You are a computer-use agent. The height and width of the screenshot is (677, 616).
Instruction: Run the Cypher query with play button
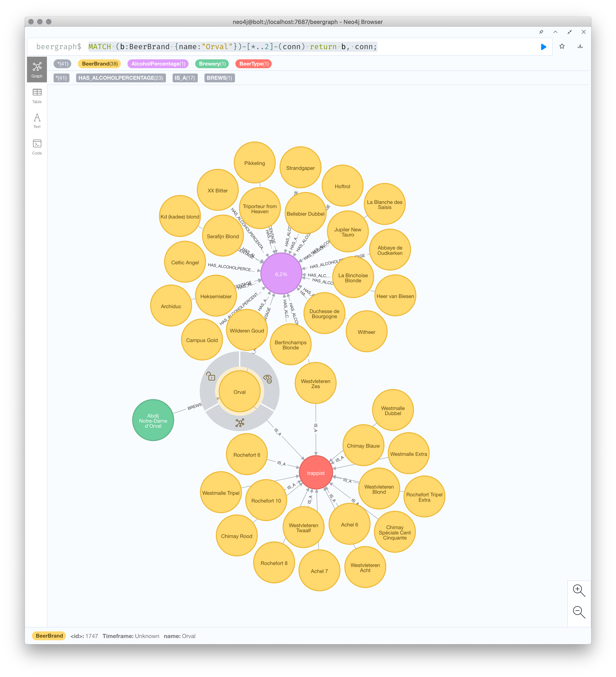click(x=543, y=47)
